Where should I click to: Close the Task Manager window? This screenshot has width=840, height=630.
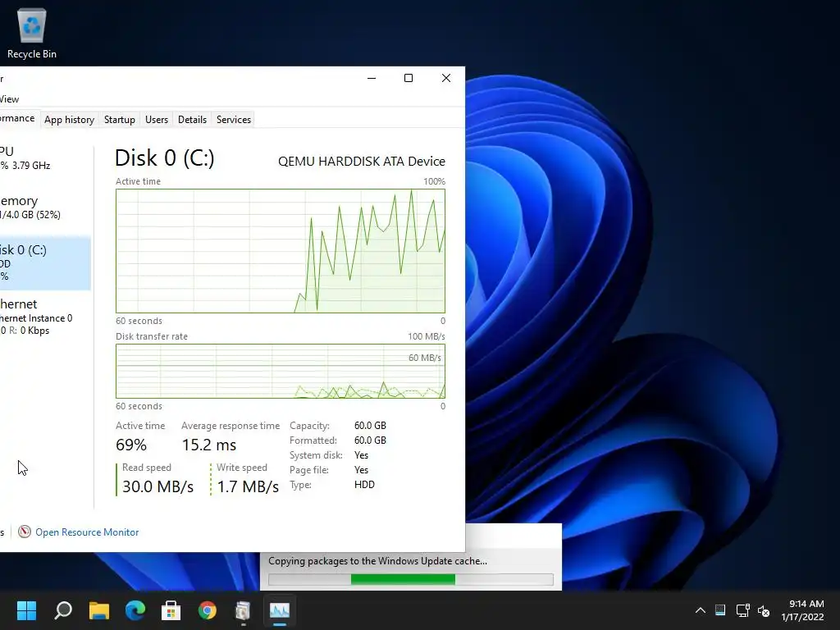pos(445,78)
